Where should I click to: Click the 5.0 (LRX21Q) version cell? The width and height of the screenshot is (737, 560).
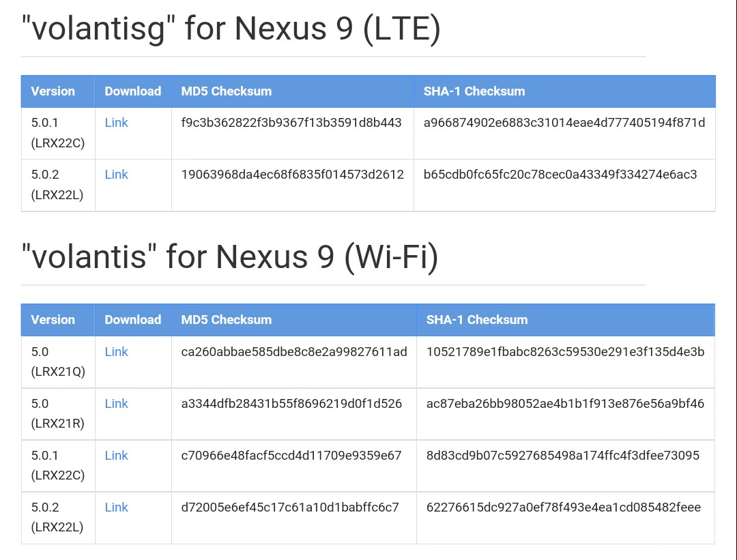pyautogui.click(x=57, y=362)
